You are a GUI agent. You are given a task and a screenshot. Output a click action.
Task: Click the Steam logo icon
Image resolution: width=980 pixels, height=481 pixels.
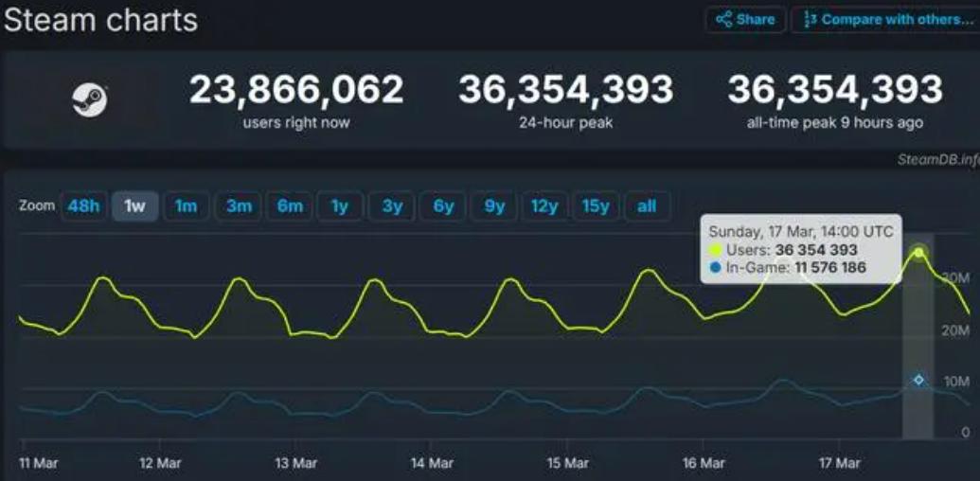[90, 100]
